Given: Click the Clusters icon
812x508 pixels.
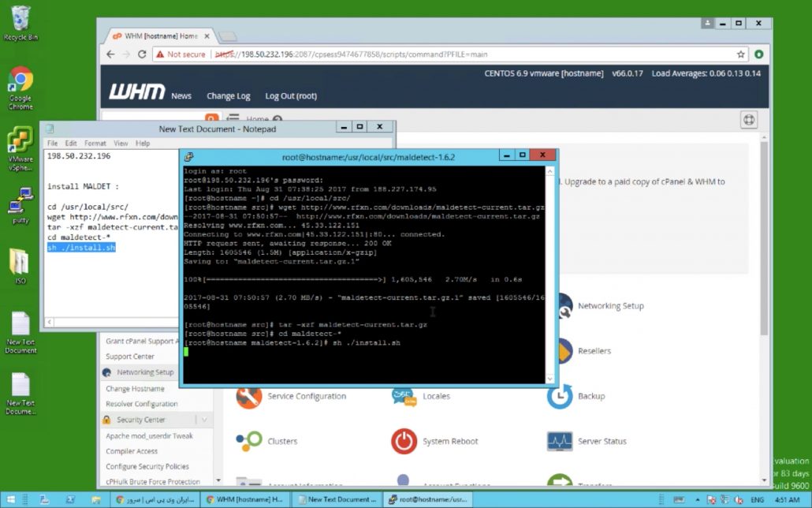Looking at the screenshot, I should (x=249, y=441).
